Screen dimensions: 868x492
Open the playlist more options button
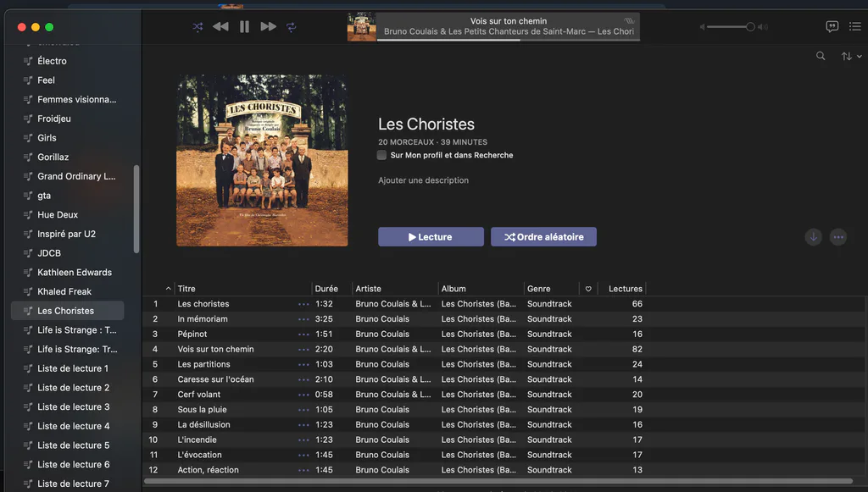click(x=838, y=237)
